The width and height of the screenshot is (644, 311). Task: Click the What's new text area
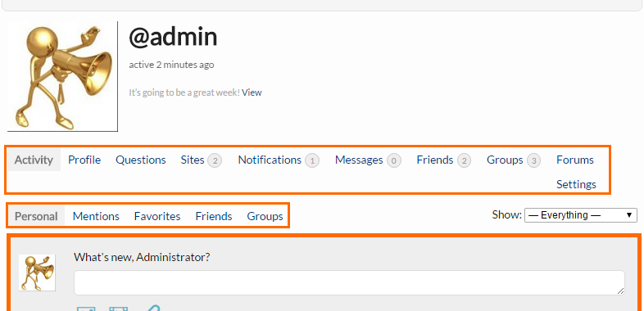click(x=349, y=282)
